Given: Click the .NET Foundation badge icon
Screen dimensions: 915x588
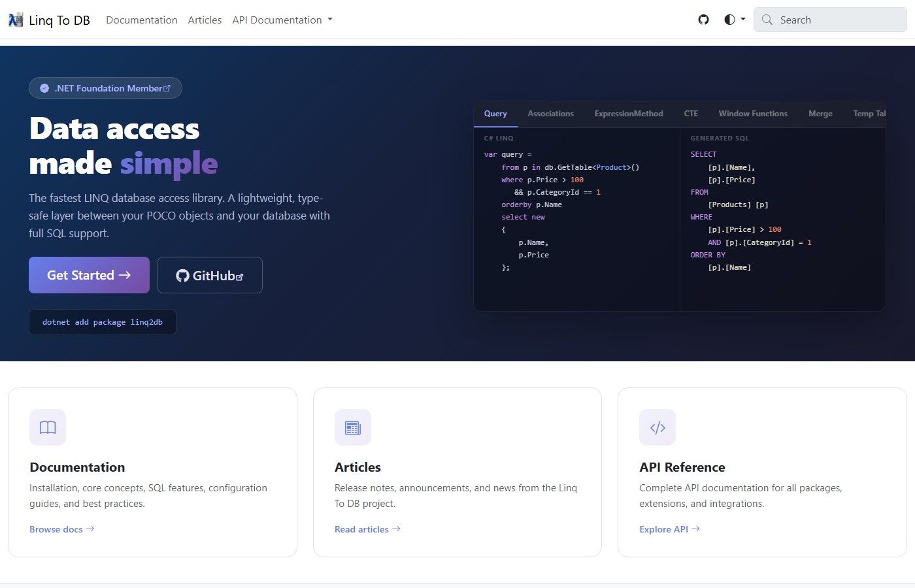Looking at the screenshot, I should (x=44, y=88).
